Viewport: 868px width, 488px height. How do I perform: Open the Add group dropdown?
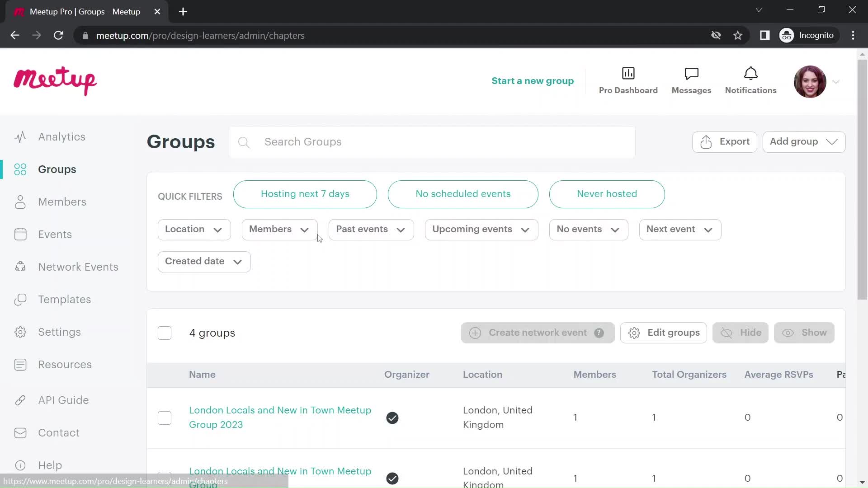click(804, 142)
